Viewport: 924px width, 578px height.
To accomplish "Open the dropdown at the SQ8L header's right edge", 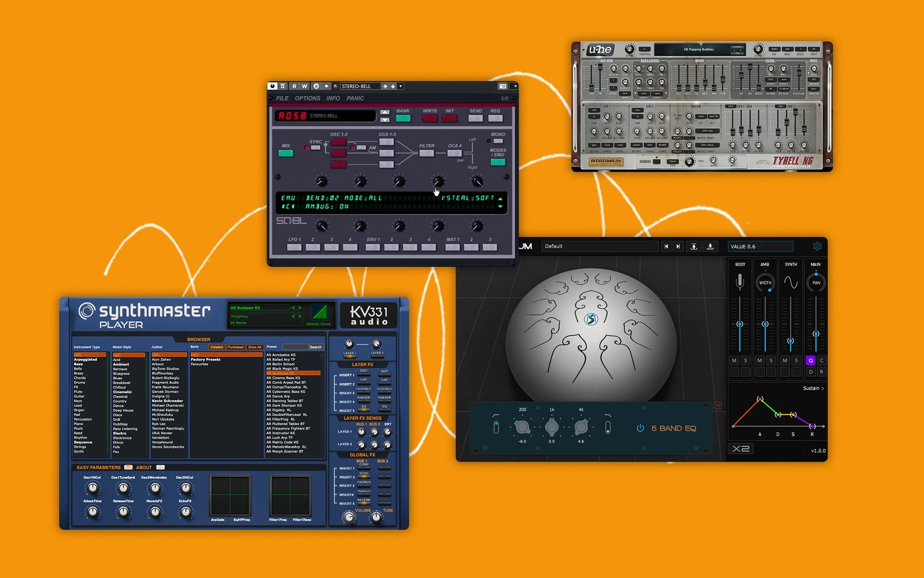I will tap(514, 86).
